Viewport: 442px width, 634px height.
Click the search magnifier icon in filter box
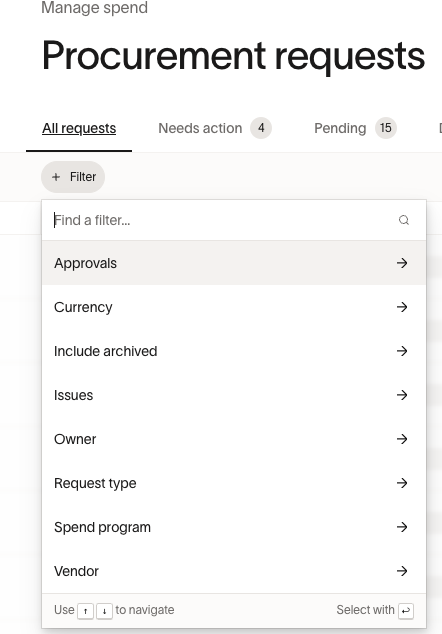click(404, 220)
